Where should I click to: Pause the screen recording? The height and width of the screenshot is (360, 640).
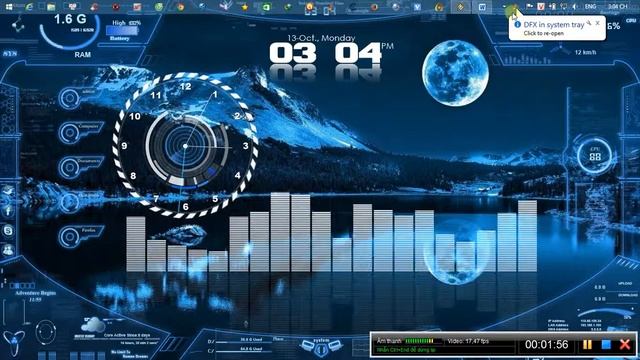[587, 344]
